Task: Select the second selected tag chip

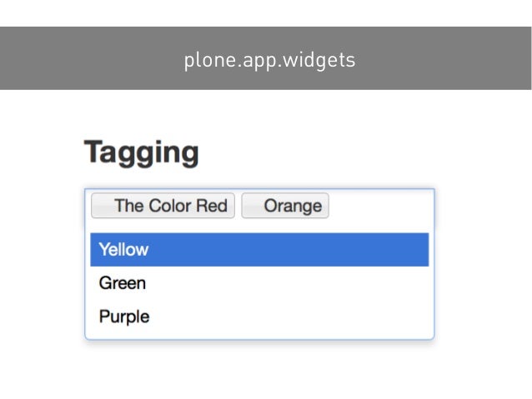Action: [285, 206]
